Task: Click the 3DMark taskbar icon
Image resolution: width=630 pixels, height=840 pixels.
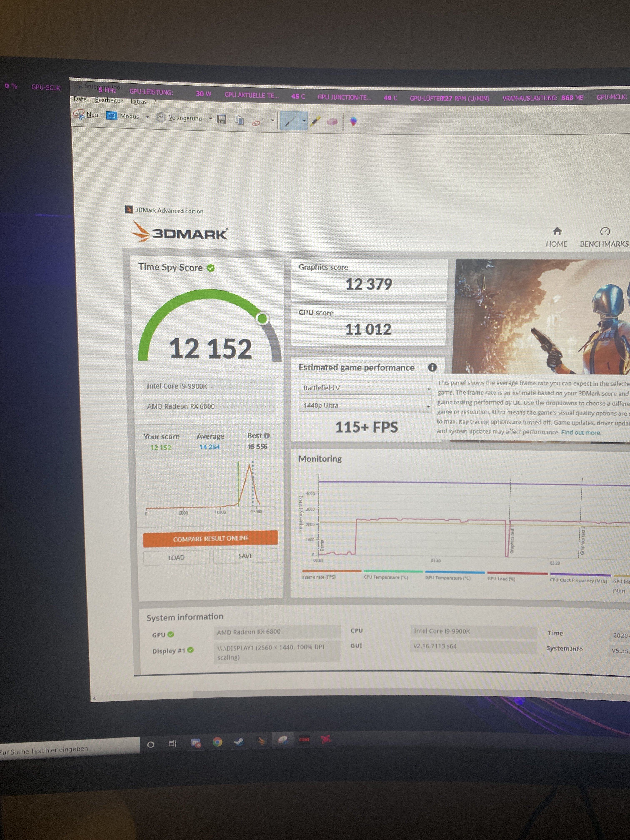Action: [x=261, y=740]
